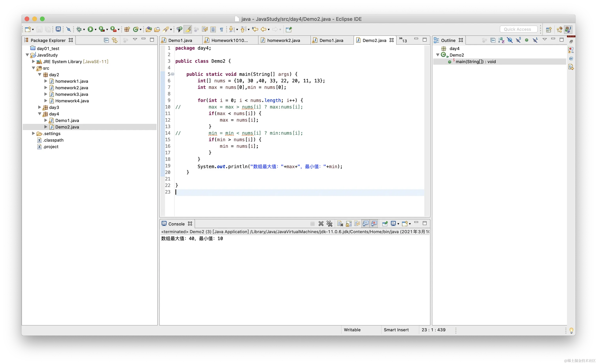Viewport: 597px width, 364px height.
Task: Switch to Homework1010 editor tab
Action: [x=229, y=40]
